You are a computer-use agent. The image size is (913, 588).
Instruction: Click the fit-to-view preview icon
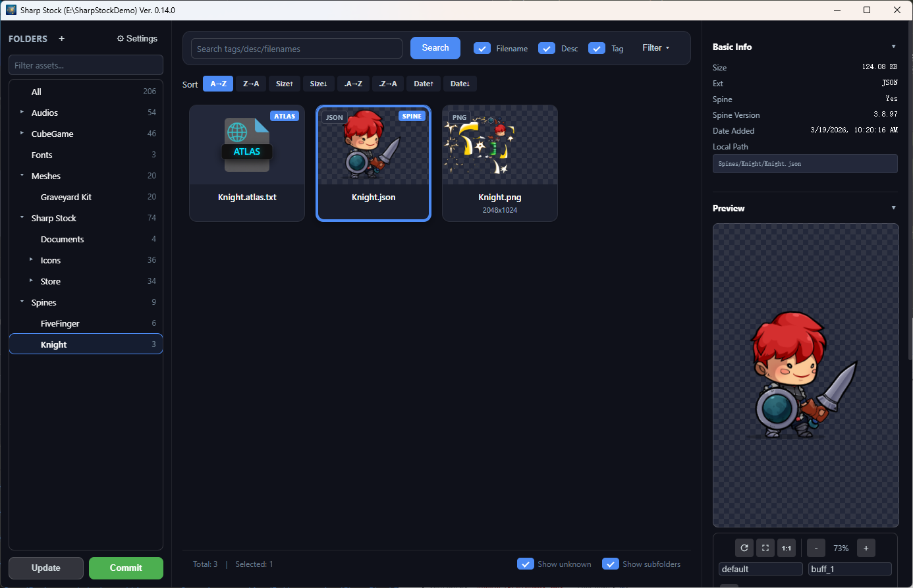(x=765, y=548)
